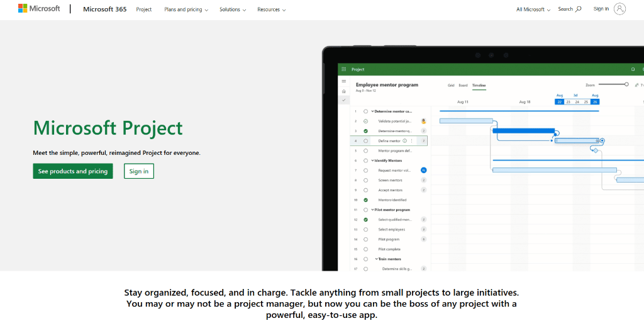
Task: Uncheck the completed Determine mentor q... task
Action: coord(365,131)
